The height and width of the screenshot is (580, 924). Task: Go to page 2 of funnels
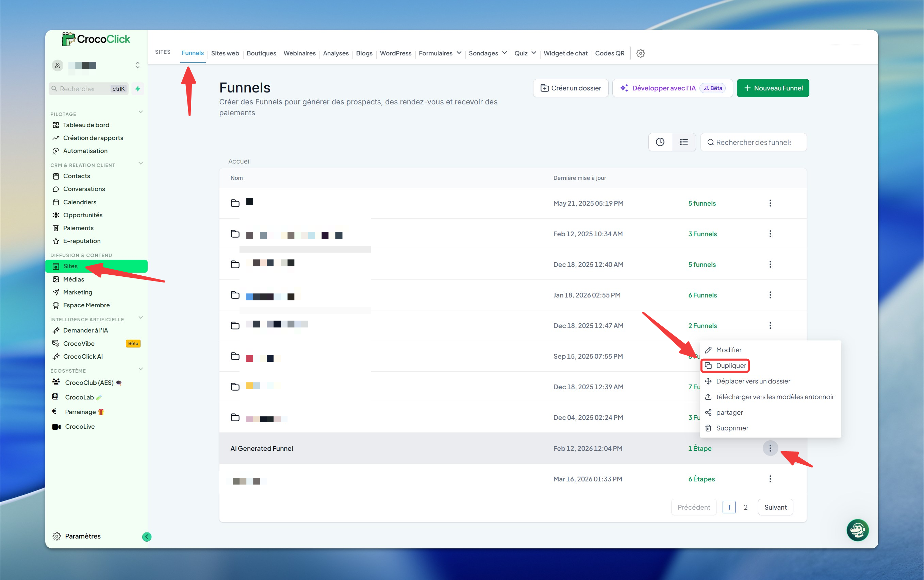click(745, 507)
